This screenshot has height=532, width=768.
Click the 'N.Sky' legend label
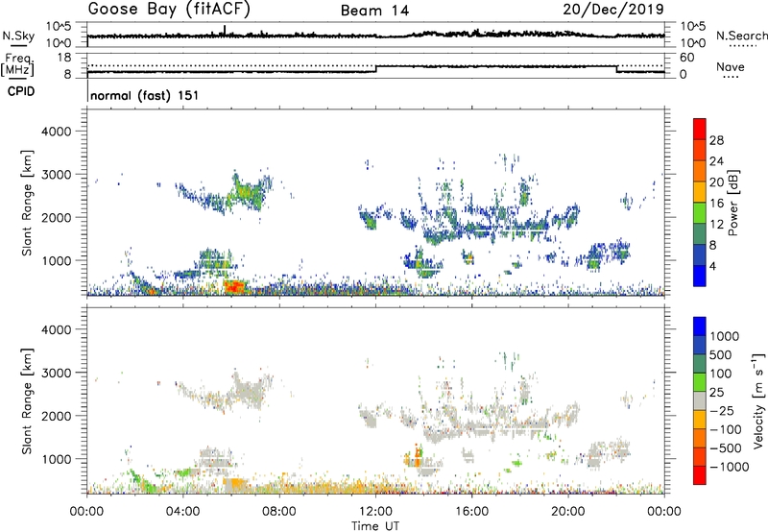pos(18,36)
